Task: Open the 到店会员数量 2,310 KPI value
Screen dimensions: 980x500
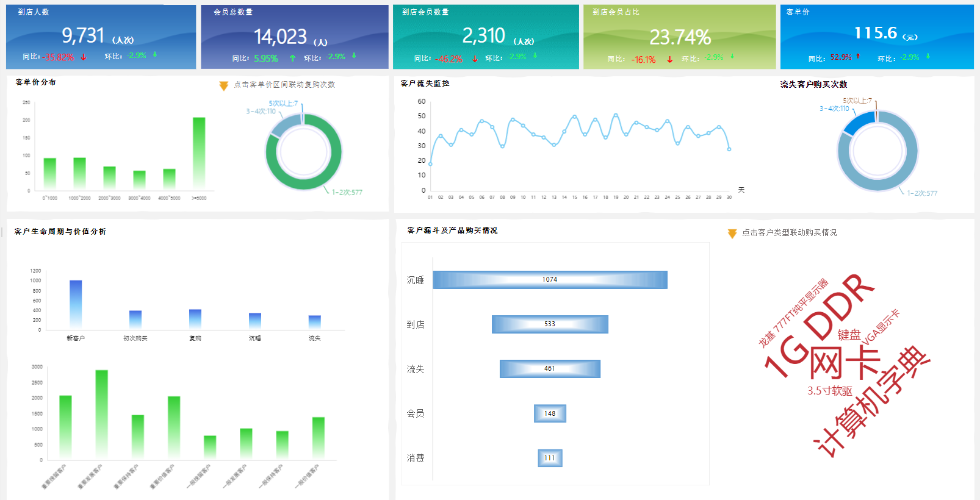Action: pyautogui.click(x=484, y=35)
